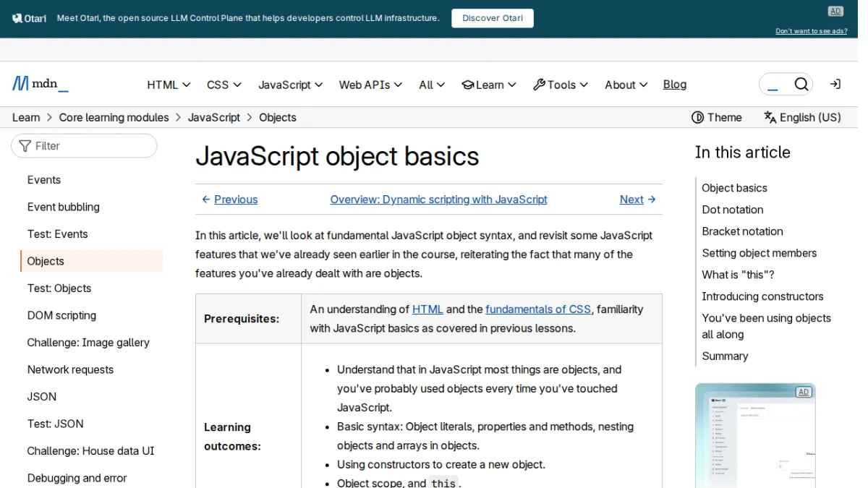Image resolution: width=868 pixels, height=488 pixels.
Task: Click "Don't want to see ads?" link
Action: pos(812,31)
